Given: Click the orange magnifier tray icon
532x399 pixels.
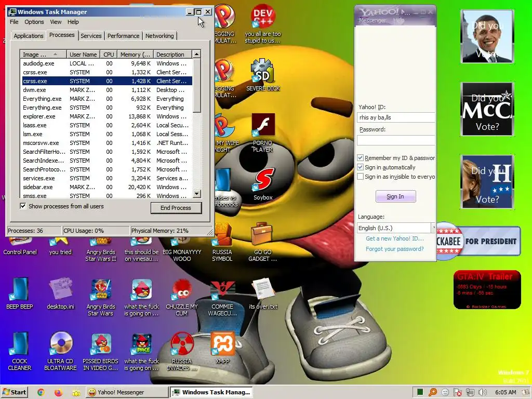Looking at the screenshot, I should (433, 392).
